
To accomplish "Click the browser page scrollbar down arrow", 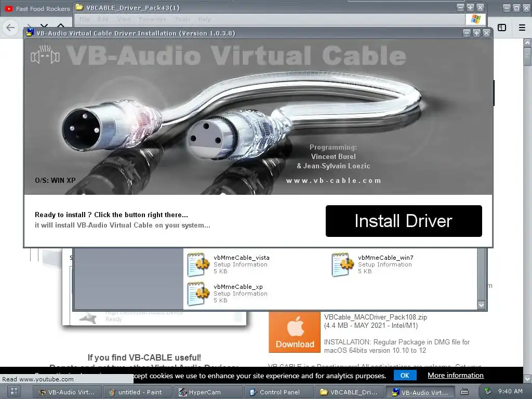I will (527, 378).
